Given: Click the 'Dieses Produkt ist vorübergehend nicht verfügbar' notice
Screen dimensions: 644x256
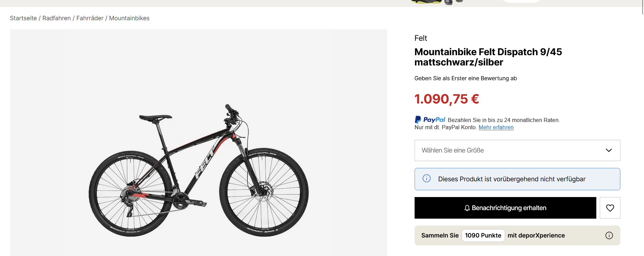Looking at the screenshot, I should [512, 179].
